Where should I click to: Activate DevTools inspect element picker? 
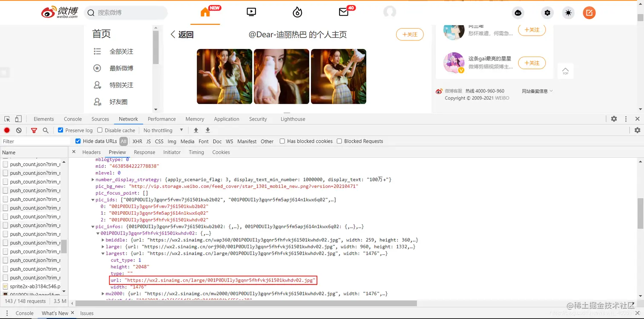pos(7,119)
